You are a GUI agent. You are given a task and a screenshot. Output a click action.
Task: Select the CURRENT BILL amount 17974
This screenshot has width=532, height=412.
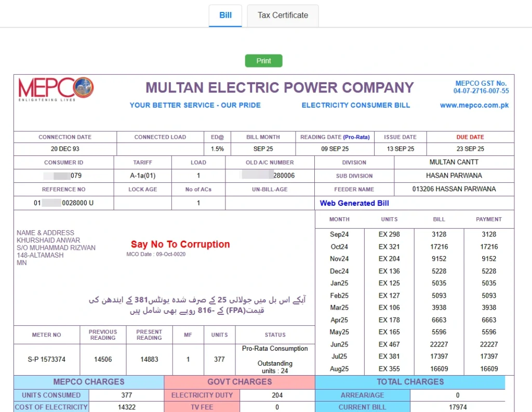click(x=457, y=408)
